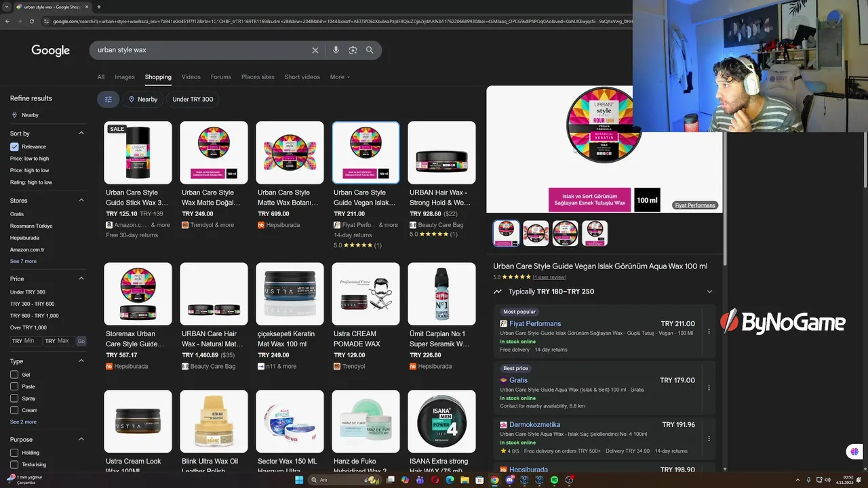Screen dimensions: 868x488
Task: Open Microsoft Edge from the taskbar
Action: click(450, 480)
